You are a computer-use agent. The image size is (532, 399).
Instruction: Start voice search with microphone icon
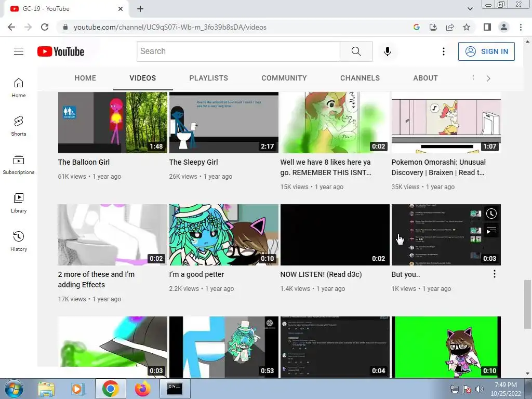coord(387,51)
